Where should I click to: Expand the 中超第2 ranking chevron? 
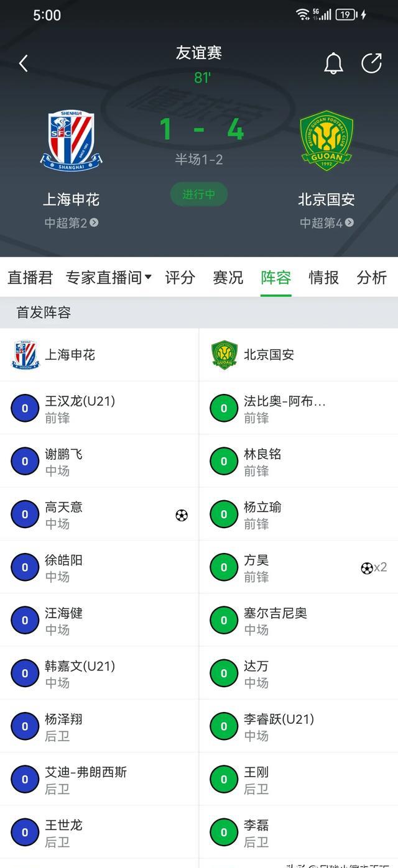tap(94, 222)
